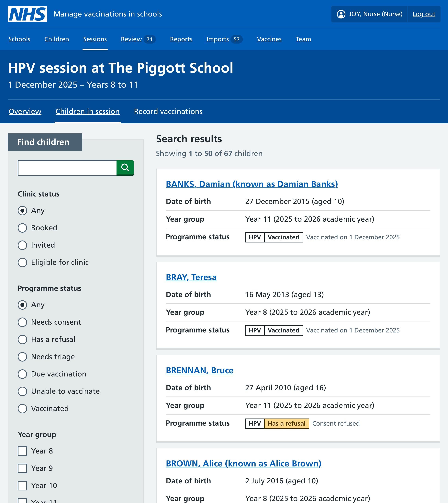The width and height of the screenshot is (448, 503).
Task: Open BANKS, Damian child record
Action: (x=252, y=184)
